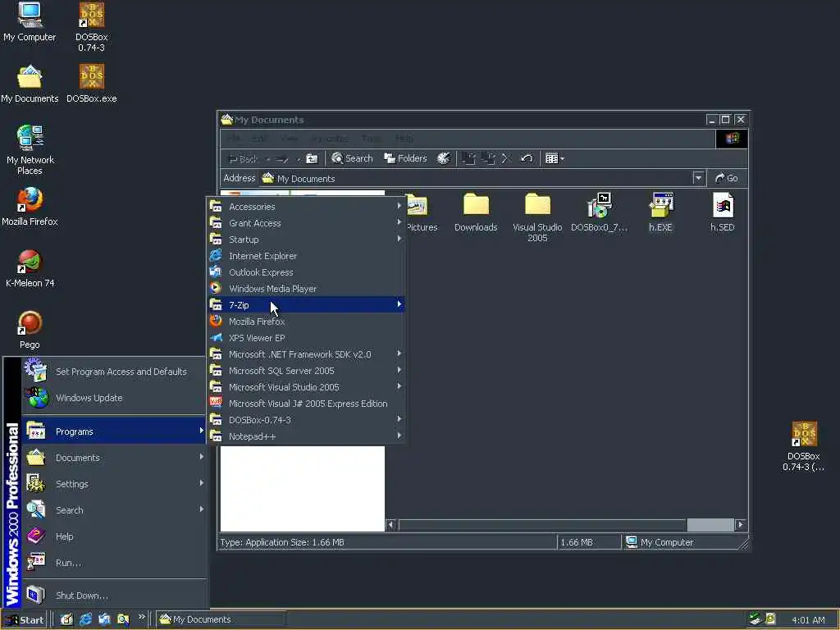Click the Go button
840x630 pixels.
tap(727, 178)
